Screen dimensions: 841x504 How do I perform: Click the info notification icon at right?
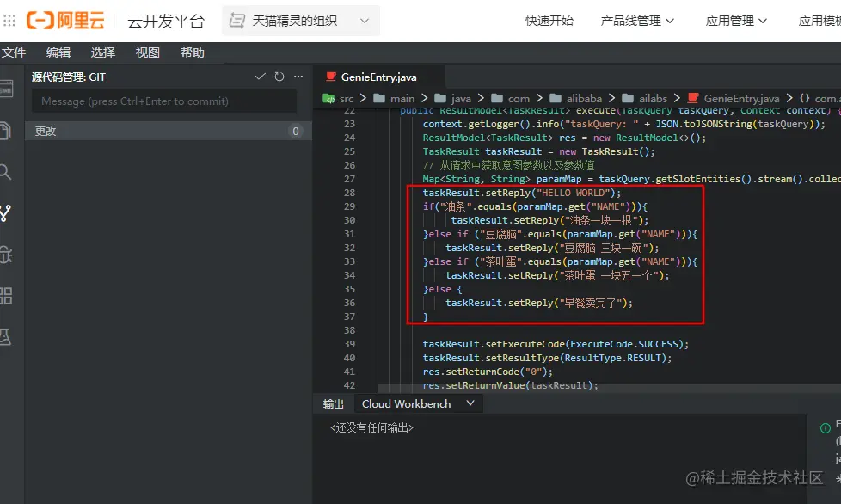(826, 427)
